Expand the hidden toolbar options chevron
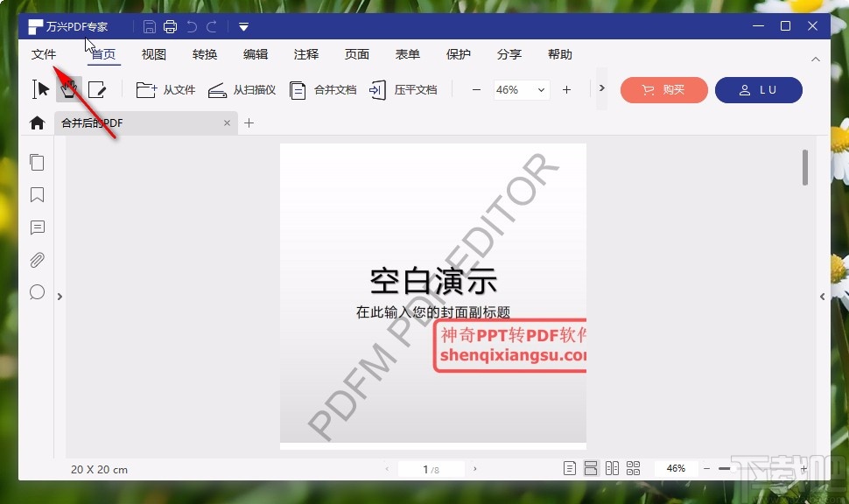Screen dimensions: 849x504 [601, 88]
